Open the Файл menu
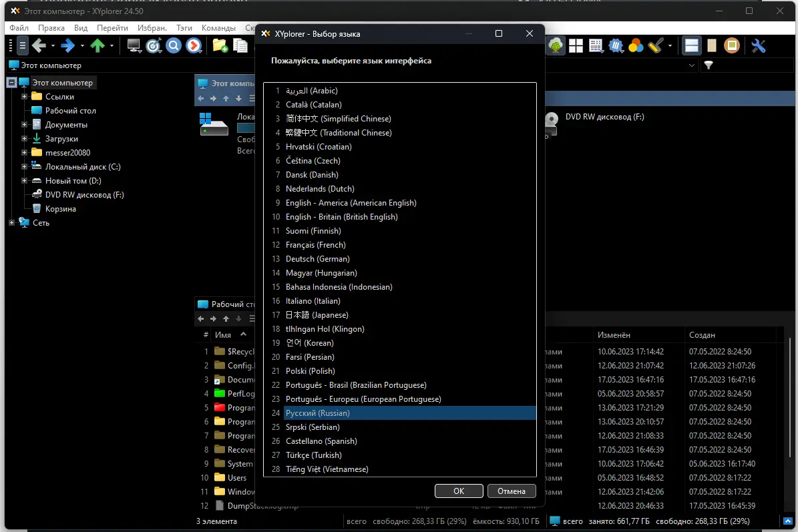Viewport: 798px width, 532px height. (19, 28)
